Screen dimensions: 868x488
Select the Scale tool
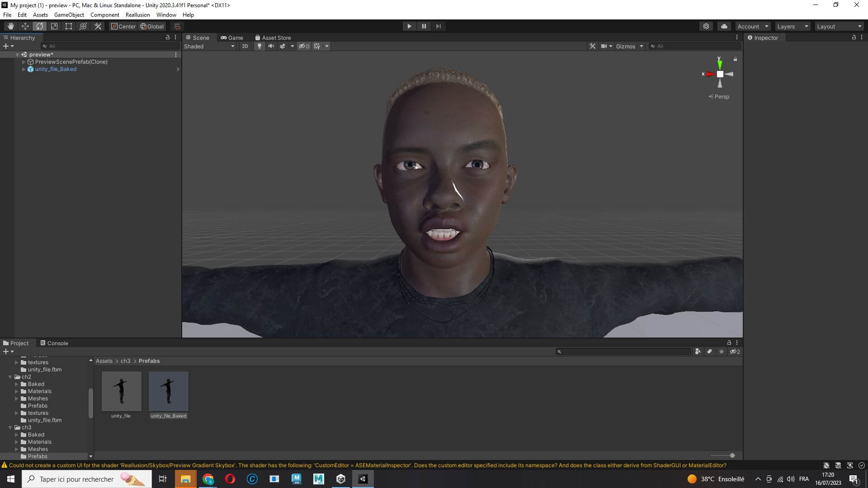point(54,26)
